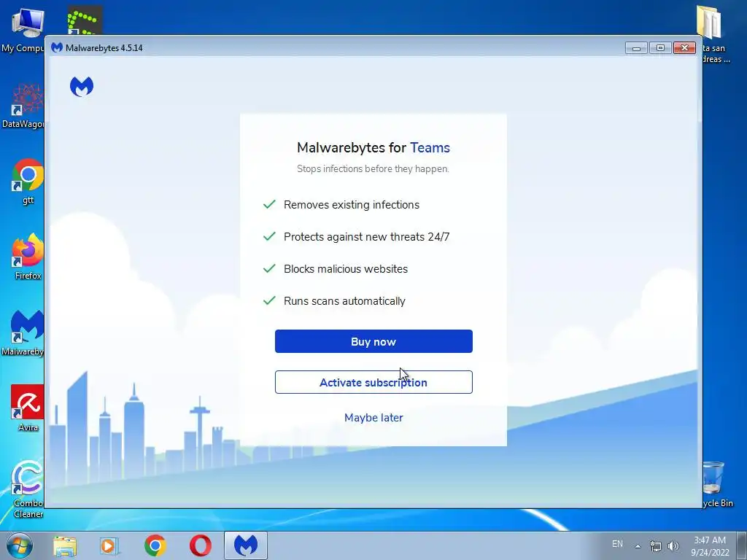This screenshot has width=747, height=560.
Task: Click Activate subscription button
Action: [373, 382]
